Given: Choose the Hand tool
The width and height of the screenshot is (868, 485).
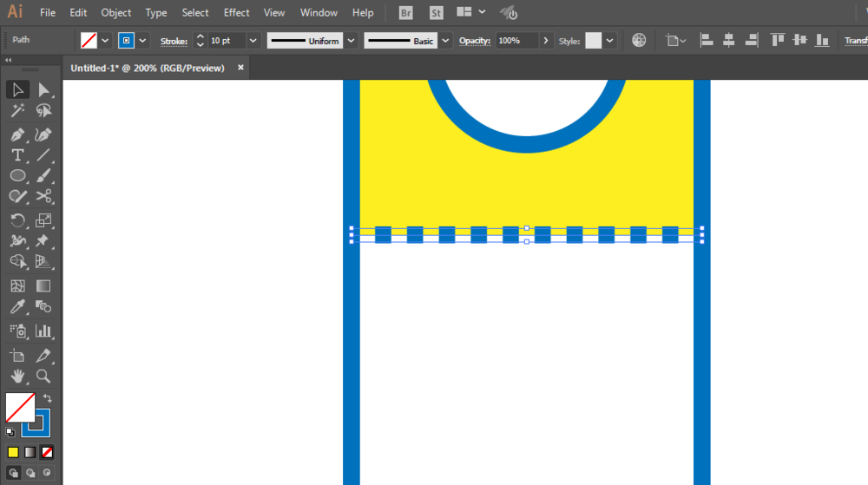Looking at the screenshot, I should tap(17, 377).
